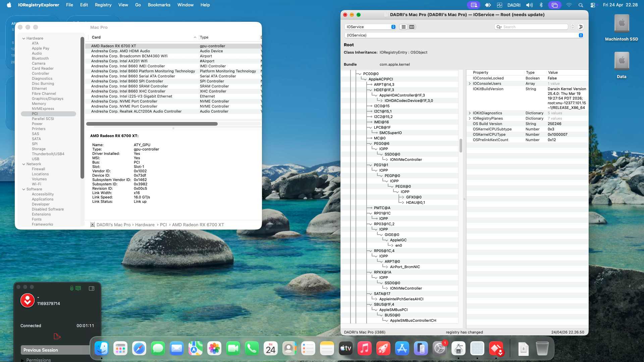644x362 pixels.
Task: Expand the IOKitDiagnostics property row
Action: coord(470,113)
